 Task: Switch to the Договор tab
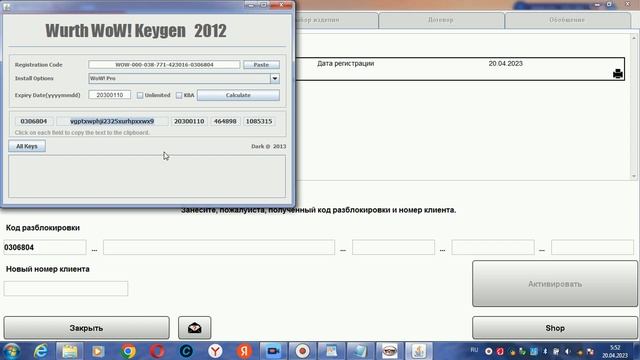441,20
